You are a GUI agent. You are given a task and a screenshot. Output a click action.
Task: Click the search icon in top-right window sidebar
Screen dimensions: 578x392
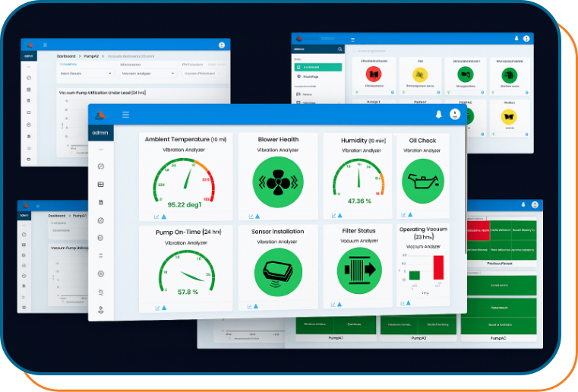click(340, 49)
